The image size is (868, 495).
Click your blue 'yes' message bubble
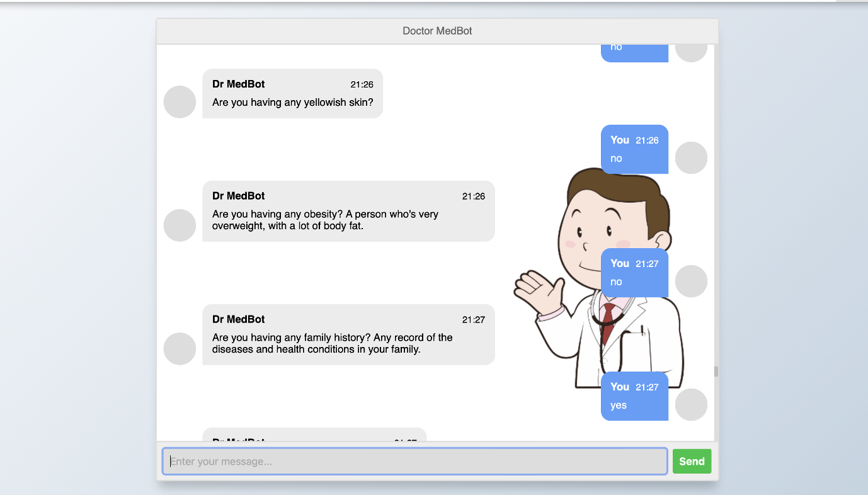(634, 395)
